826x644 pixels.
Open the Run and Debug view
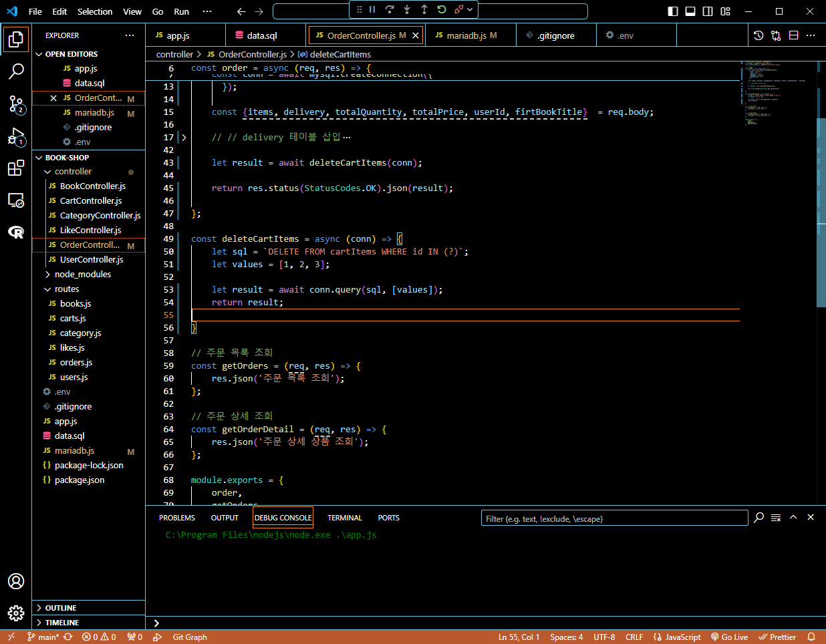[x=16, y=136]
